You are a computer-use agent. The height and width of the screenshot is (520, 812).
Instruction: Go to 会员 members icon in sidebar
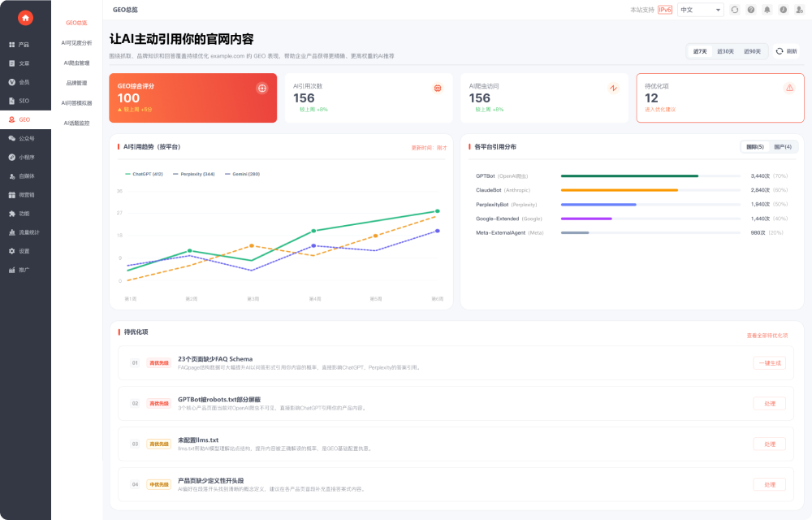12,82
